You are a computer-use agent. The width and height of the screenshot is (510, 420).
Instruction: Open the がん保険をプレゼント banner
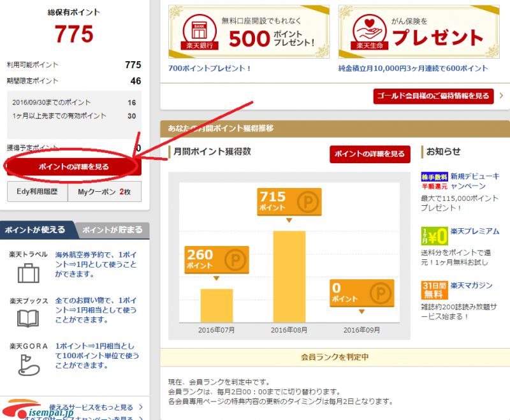pos(419,32)
